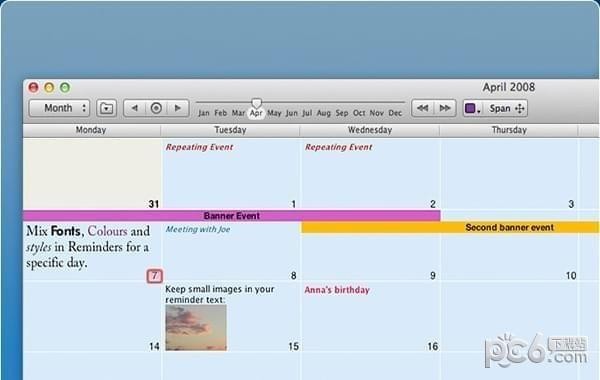This screenshot has height=380, width=600.
Task: Click the April 2008 window title
Action: click(x=509, y=87)
